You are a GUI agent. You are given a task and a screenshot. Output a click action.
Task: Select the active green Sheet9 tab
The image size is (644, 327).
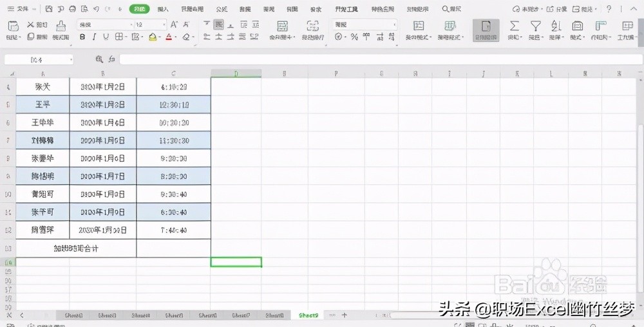(x=308, y=315)
